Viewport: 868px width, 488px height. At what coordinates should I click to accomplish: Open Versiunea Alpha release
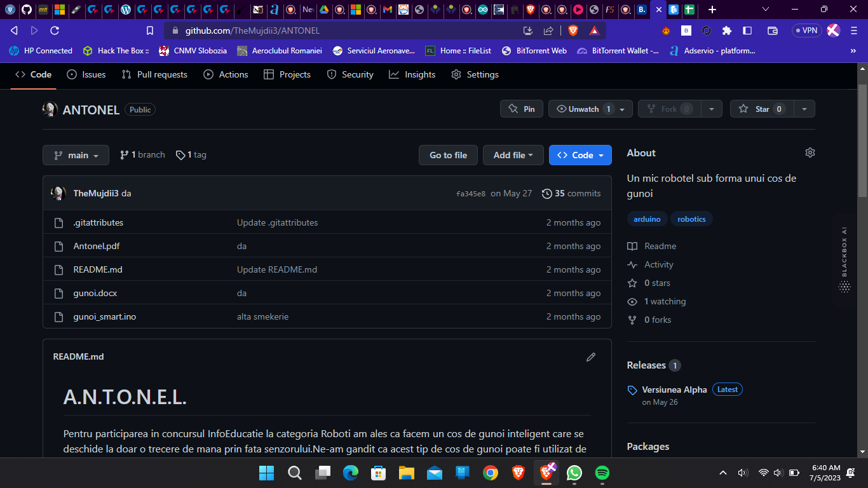click(674, 390)
